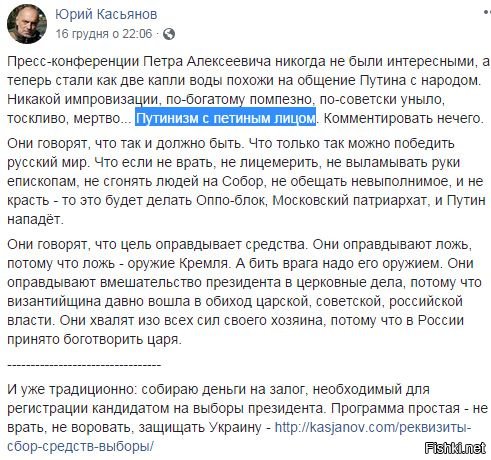This screenshot has height=460, width=491.
Task: Click the Fishki.net watermark logo
Action: click(x=455, y=448)
